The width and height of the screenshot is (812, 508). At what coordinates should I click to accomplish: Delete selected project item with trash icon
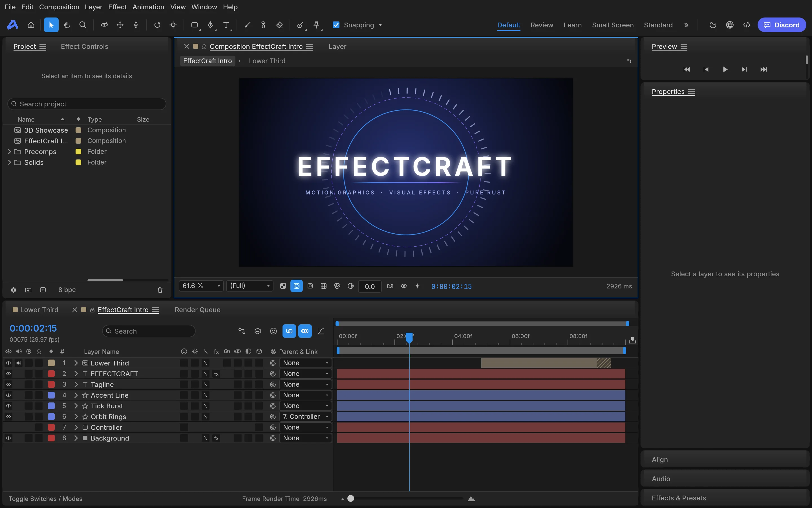click(160, 290)
